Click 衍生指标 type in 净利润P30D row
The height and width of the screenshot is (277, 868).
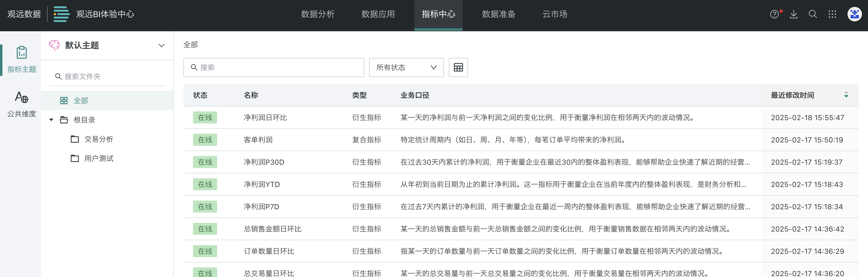click(367, 162)
